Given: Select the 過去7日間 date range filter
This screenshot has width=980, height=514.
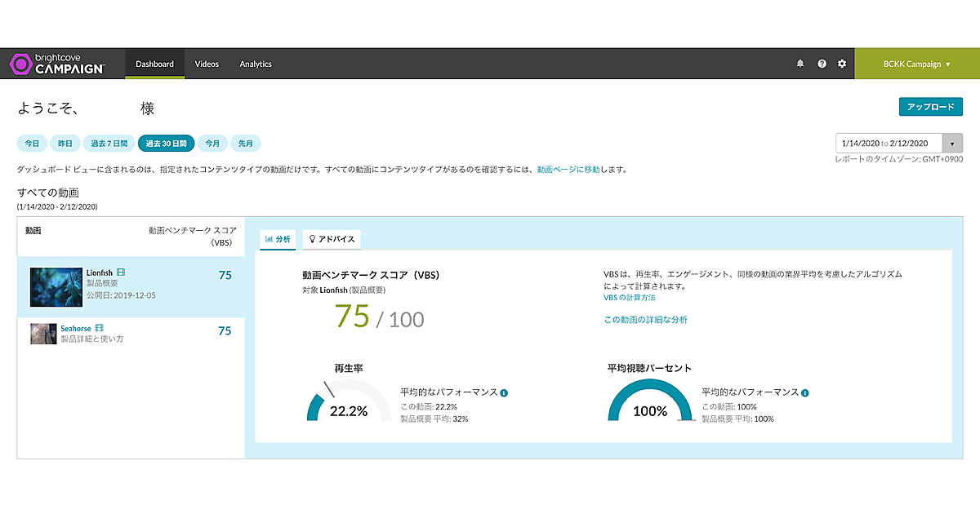Looking at the screenshot, I should pos(109,144).
